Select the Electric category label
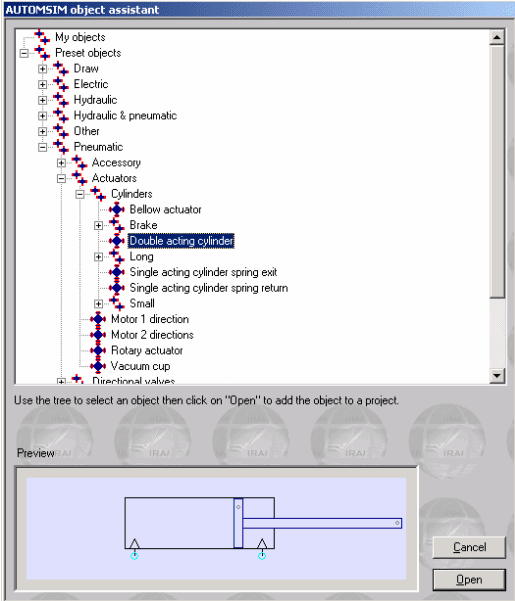The image size is (515, 601). pyautogui.click(x=91, y=84)
